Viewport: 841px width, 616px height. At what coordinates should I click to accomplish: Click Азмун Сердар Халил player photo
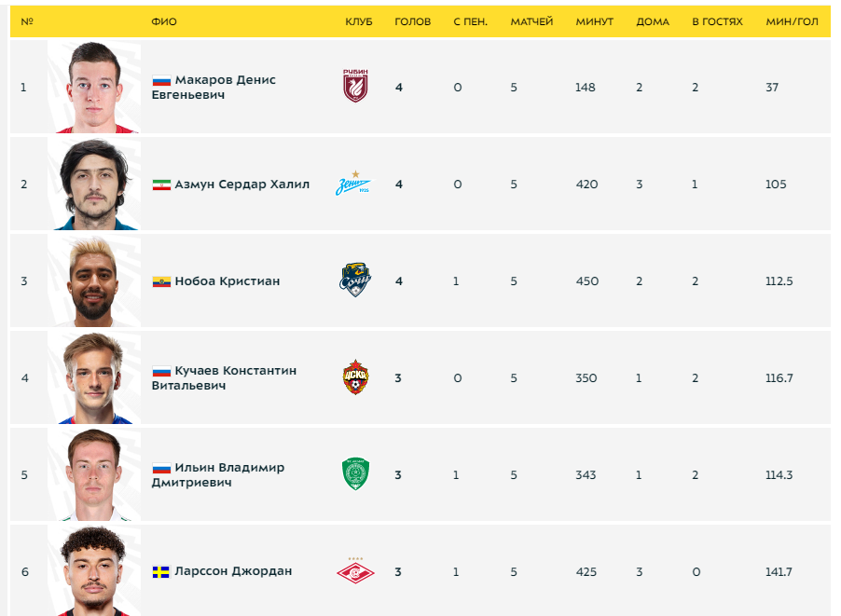(x=94, y=184)
